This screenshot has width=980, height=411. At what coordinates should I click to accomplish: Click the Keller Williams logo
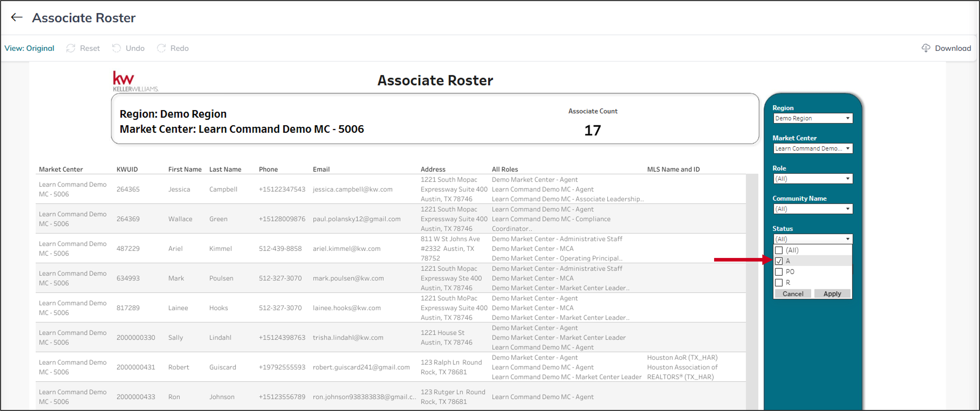point(135,81)
